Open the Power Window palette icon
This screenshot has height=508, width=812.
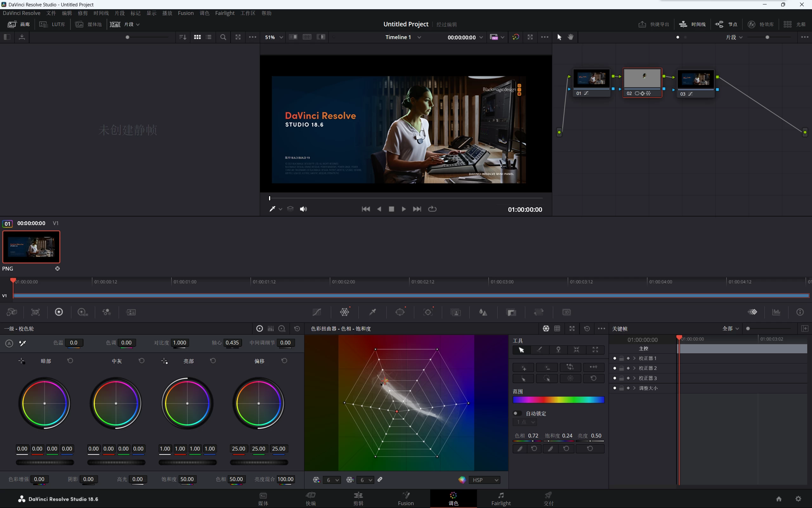[x=400, y=312]
